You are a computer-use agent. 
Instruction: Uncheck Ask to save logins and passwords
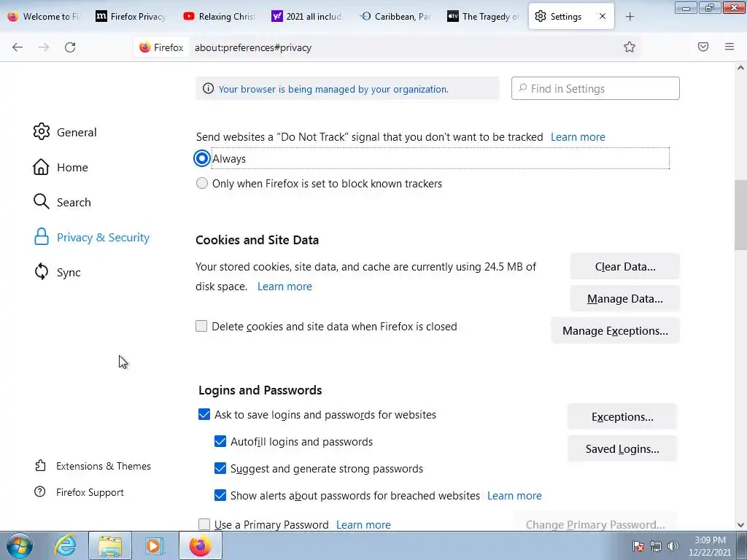pyautogui.click(x=204, y=414)
